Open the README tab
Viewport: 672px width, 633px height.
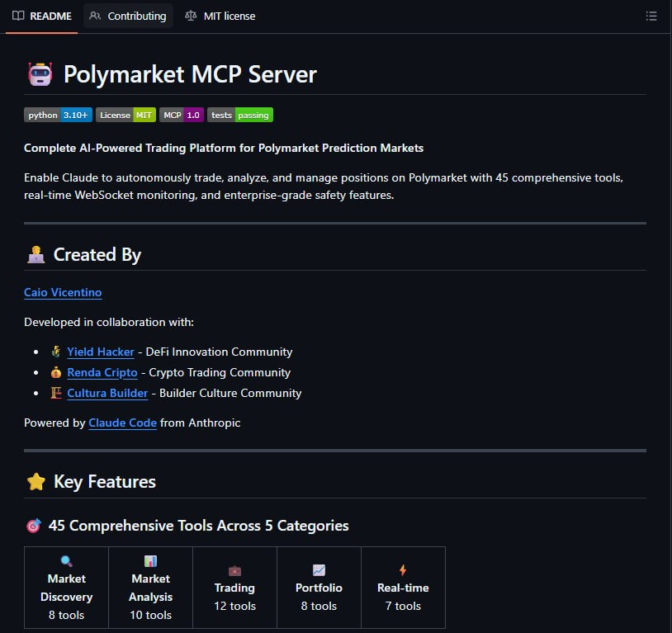coord(41,16)
